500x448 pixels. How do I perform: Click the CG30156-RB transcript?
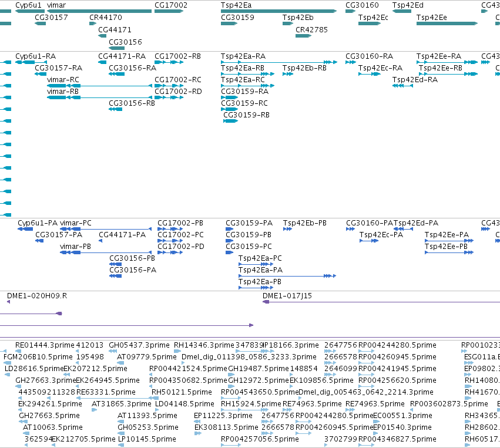tap(115, 109)
